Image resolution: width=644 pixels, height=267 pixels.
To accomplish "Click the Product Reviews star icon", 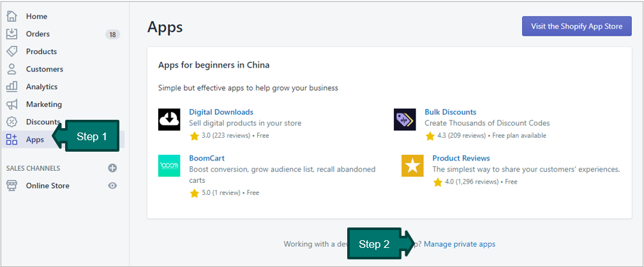I will [412, 166].
